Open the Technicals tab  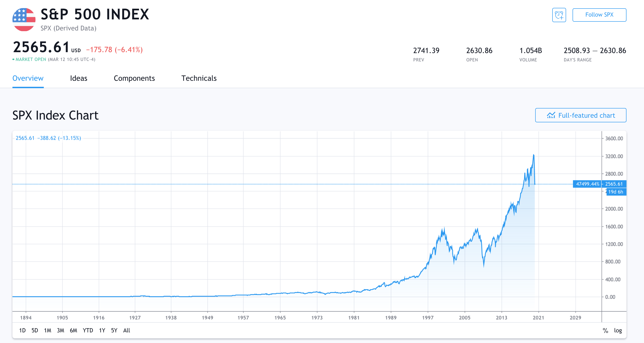tap(199, 78)
